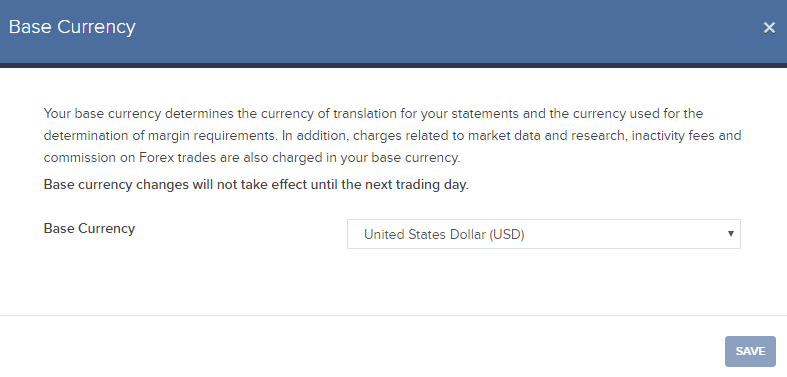Click the empty area below the dropdown
Viewport: 787px width, 377px height.
tap(544, 281)
